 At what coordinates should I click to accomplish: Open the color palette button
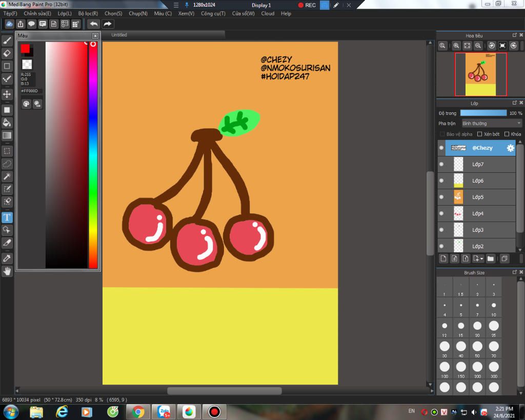click(26, 104)
